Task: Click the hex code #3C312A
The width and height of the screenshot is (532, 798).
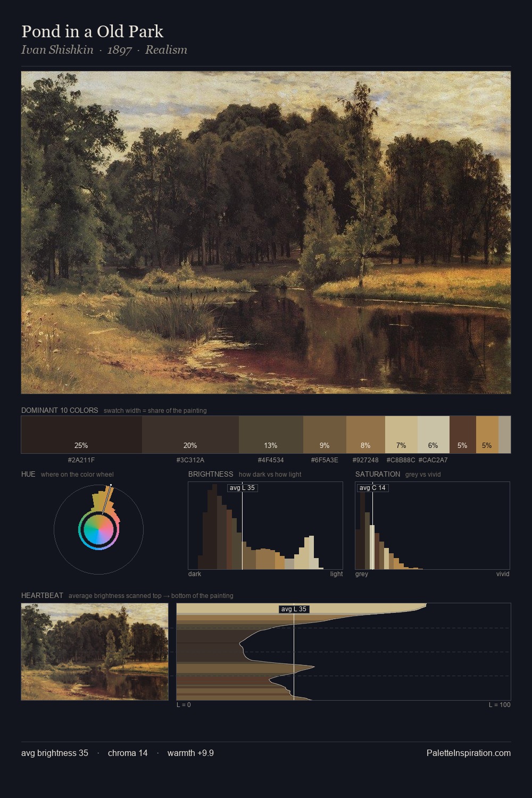Action: (x=190, y=460)
